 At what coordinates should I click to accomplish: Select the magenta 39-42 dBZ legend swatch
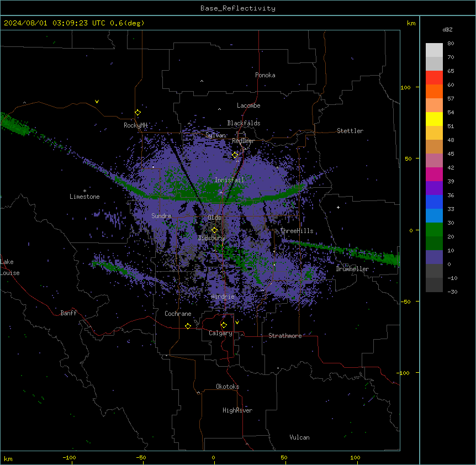(434, 174)
